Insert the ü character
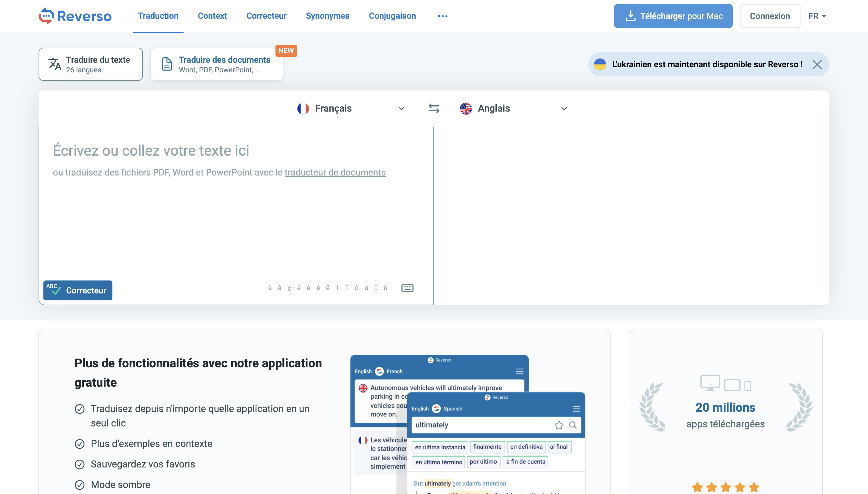Viewport: 868px width, 494px height. (376, 288)
